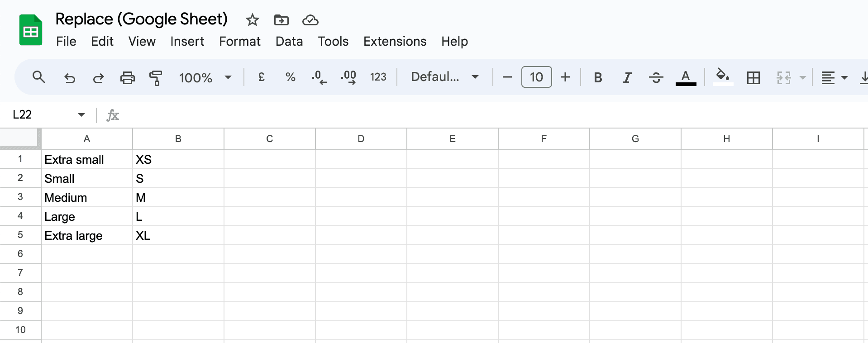Apply the currency format
868x343 pixels.
[x=261, y=77]
